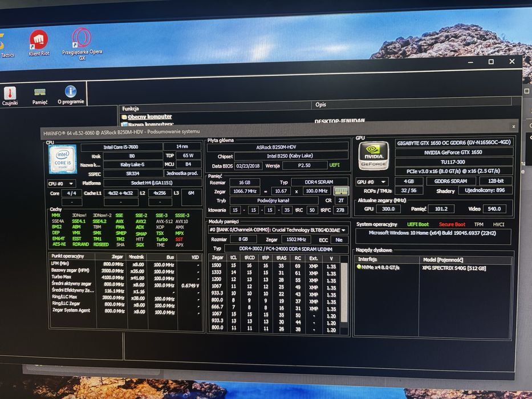Click the Podwójny kanał mode field
532x399 pixels.
pyautogui.click(x=273, y=201)
